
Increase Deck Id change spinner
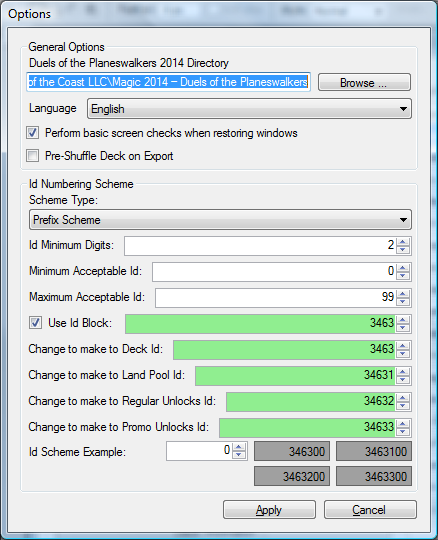pyautogui.click(x=403, y=346)
